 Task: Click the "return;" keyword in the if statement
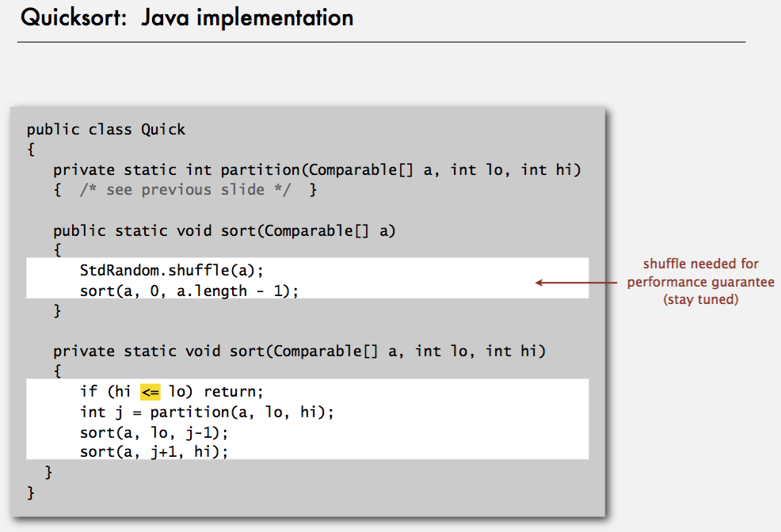point(233,391)
